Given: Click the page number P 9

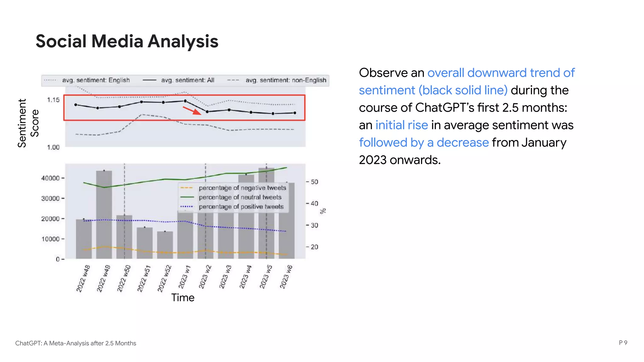Looking at the screenshot, I should [623, 343].
